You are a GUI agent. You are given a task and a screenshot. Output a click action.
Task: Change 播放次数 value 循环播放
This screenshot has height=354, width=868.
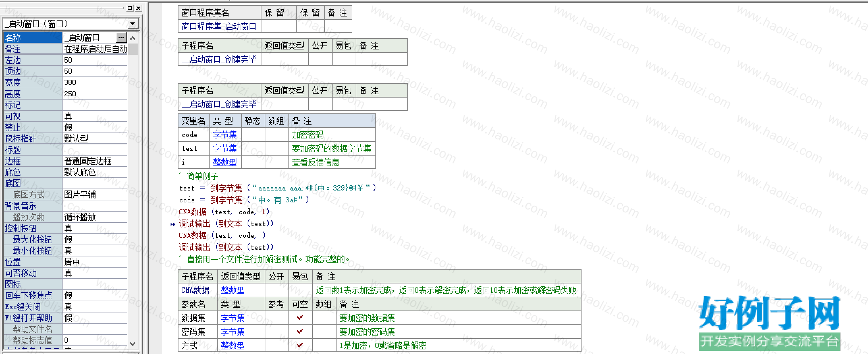(x=95, y=217)
